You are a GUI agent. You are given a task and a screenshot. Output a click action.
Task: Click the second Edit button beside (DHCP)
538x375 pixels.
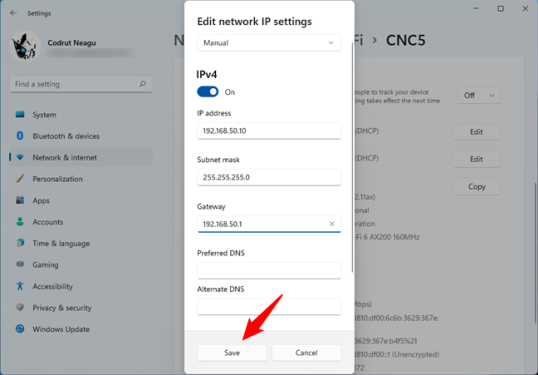[476, 159]
